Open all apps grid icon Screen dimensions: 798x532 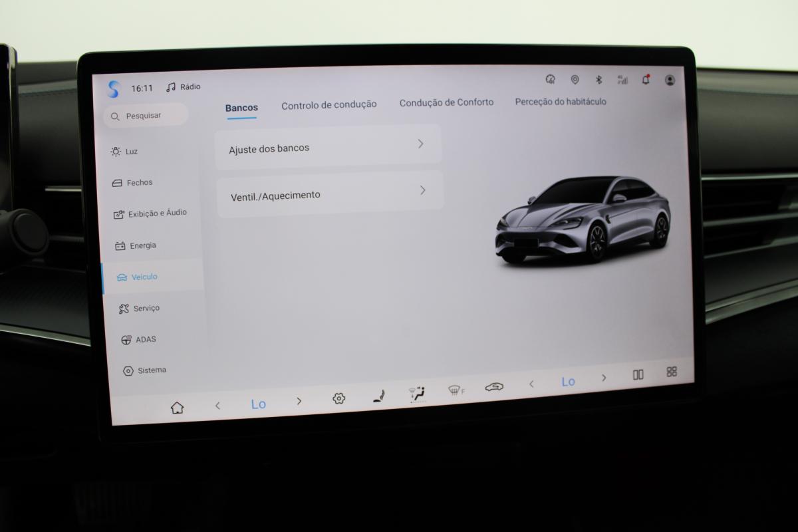[x=672, y=372]
